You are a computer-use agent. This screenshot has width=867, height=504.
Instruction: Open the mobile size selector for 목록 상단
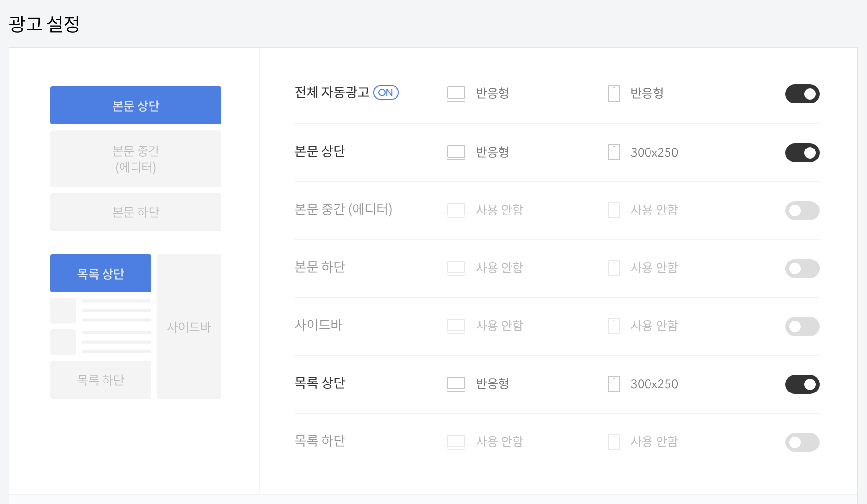point(654,384)
